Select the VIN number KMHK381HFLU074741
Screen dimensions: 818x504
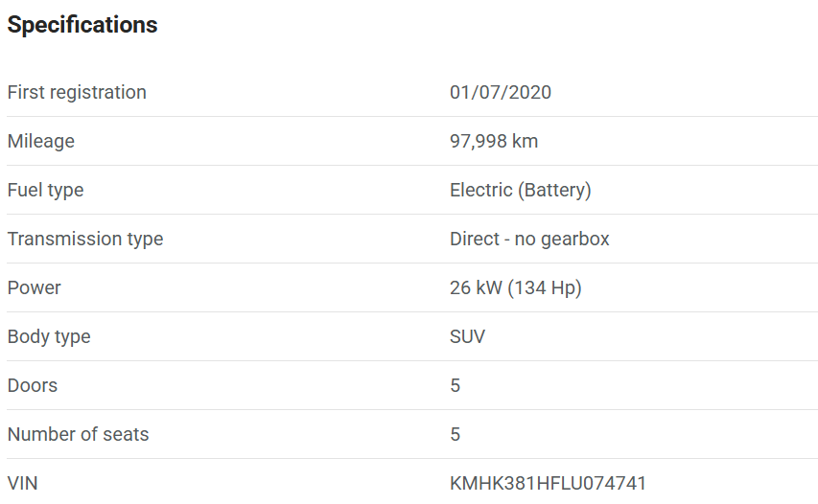pos(548,484)
